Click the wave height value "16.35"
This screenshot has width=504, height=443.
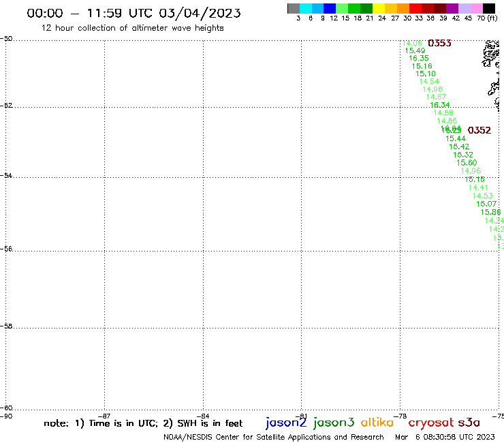[x=418, y=58]
